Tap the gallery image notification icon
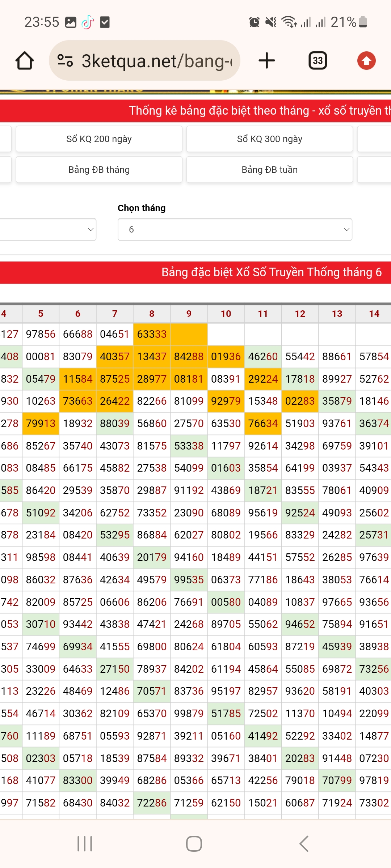Screen dimensions: 391x868 tap(71, 22)
